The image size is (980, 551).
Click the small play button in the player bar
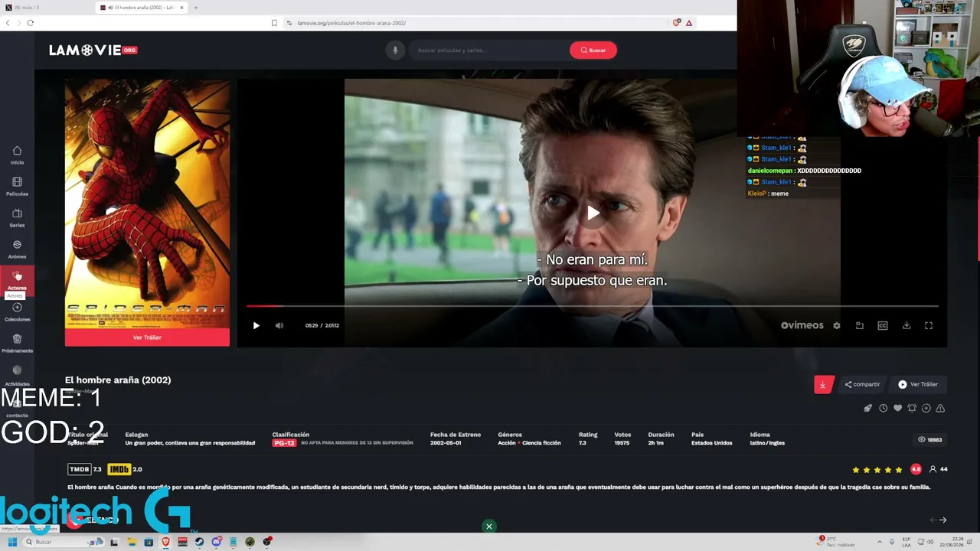click(x=256, y=325)
